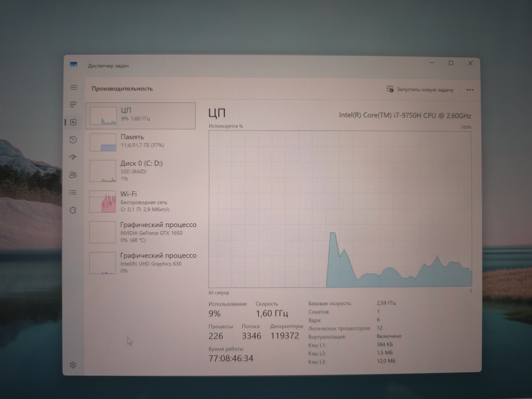Image resolution: width=532 pixels, height=399 pixels.
Task: Click the 'Базовая скорость:' label
Action: coord(330,303)
